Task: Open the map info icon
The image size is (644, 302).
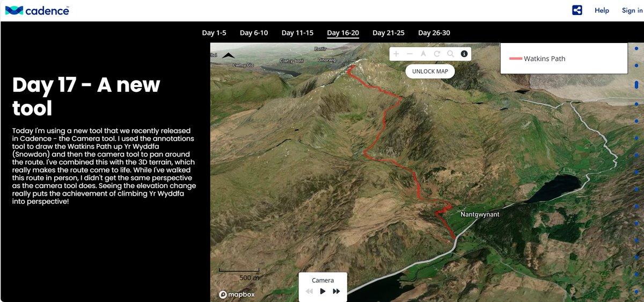Action: tap(464, 54)
